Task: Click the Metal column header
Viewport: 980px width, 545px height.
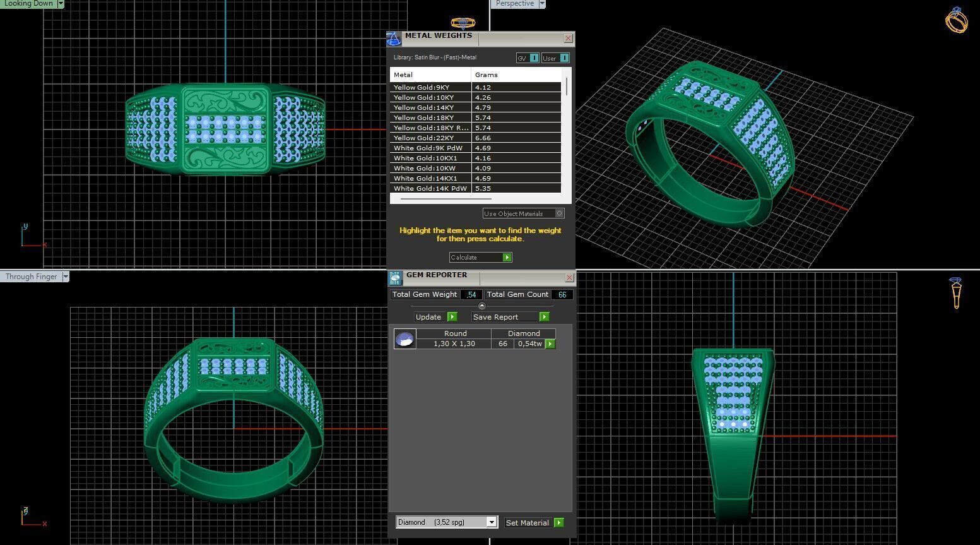Action: coord(430,75)
